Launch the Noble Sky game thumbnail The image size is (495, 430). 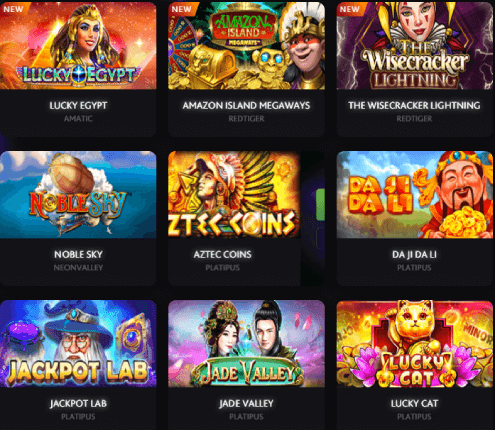click(x=78, y=195)
